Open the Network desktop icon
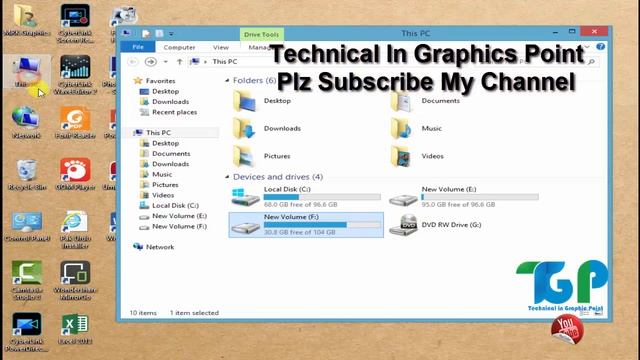This screenshot has height=360, width=640. pos(27,122)
